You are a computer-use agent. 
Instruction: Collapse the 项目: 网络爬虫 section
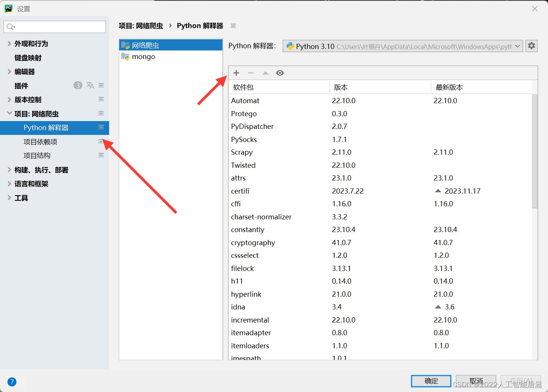point(9,113)
